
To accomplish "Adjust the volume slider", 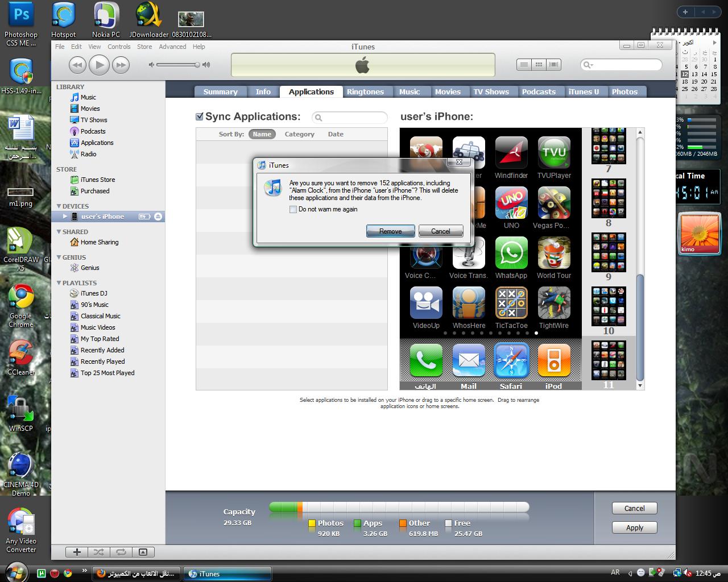I will point(177,65).
